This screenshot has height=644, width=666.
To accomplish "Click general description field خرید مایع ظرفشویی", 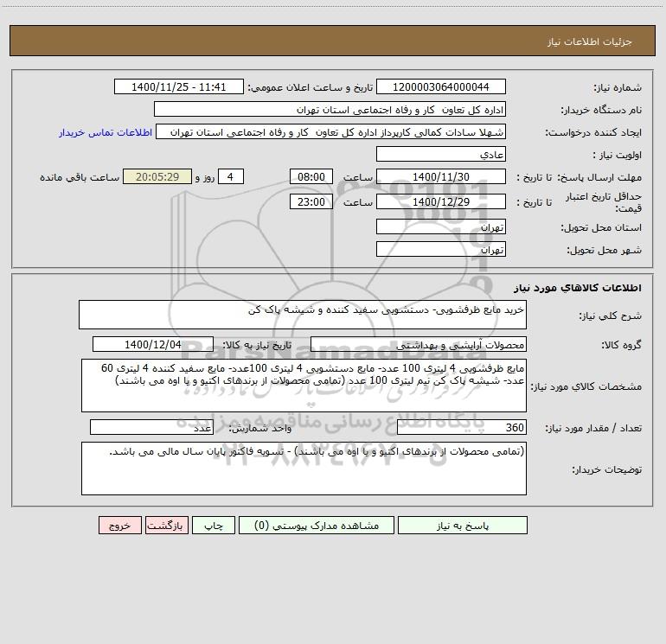I will (x=303, y=315).
